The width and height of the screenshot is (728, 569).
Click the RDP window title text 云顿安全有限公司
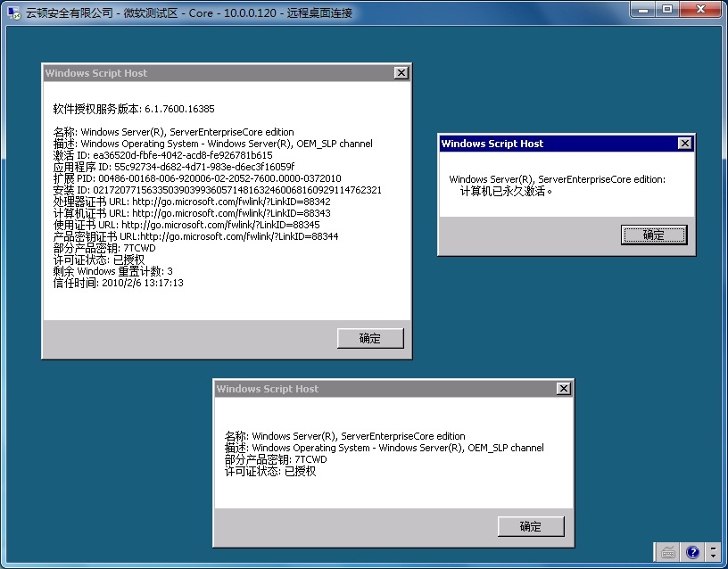(70, 12)
